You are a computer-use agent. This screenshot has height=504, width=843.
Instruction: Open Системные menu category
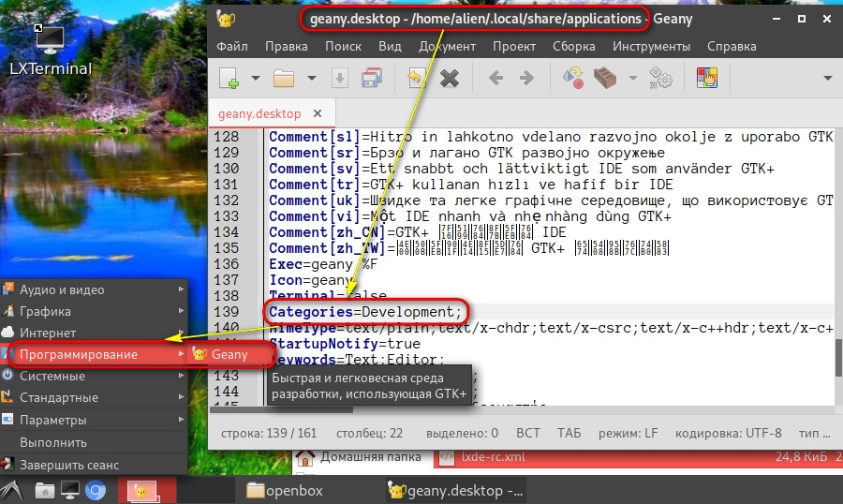[94, 376]
